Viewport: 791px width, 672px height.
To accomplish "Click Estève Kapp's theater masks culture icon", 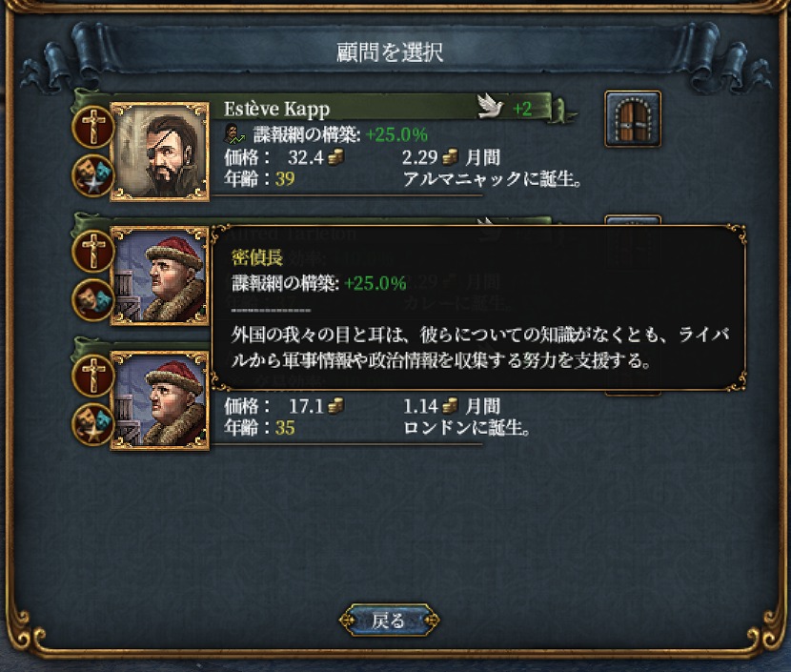I will tap(93, 174).
